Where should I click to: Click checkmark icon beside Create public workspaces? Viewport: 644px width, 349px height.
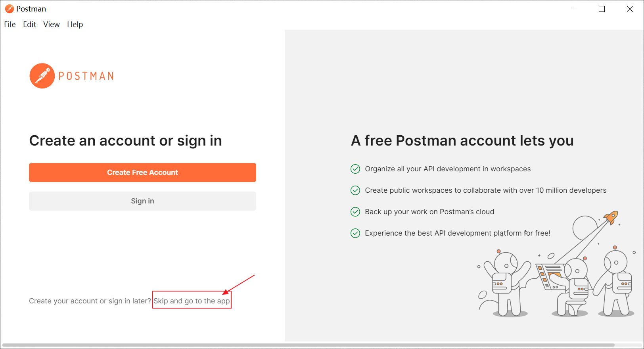(x=355, y=190)
